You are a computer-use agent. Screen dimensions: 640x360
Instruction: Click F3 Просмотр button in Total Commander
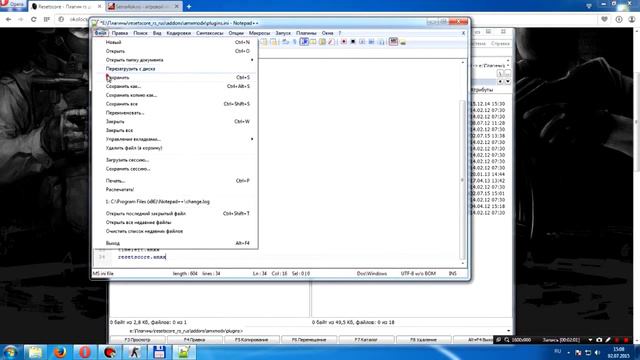coord(138,340)
